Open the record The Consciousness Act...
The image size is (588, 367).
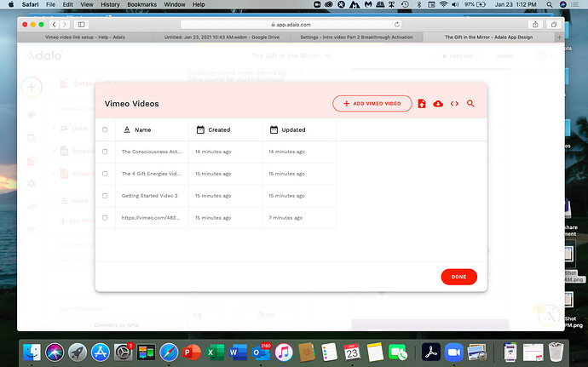[152, 152]
